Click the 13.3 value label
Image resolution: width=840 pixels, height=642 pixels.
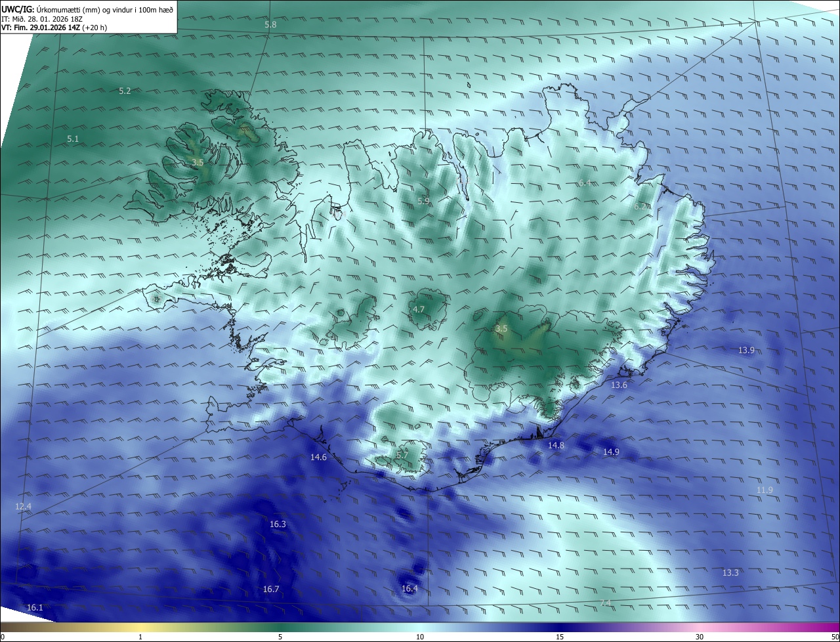click(730, 572)
